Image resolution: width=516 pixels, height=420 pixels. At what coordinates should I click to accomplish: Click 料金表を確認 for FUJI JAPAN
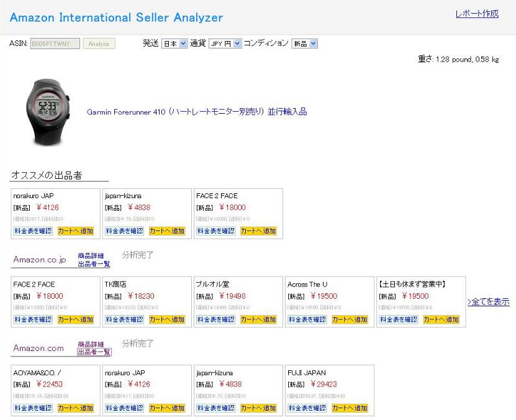(x=307, y=408)
